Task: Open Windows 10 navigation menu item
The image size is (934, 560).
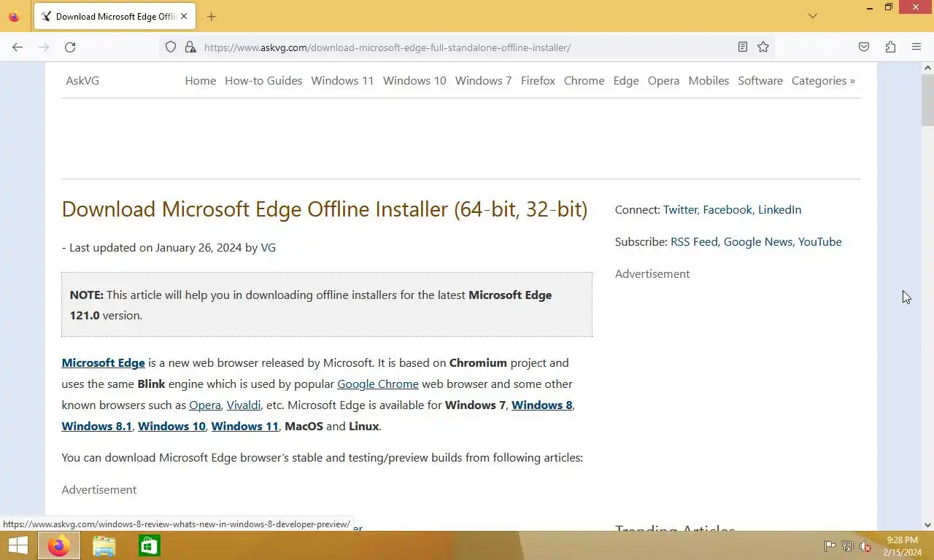Action: point(414,81)
